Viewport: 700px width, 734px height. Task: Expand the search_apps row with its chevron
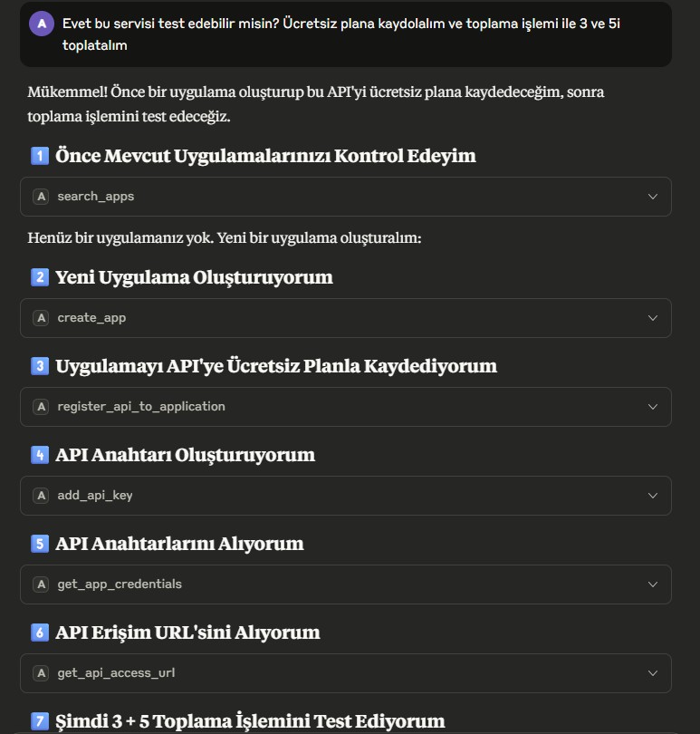tap(653, 197)
